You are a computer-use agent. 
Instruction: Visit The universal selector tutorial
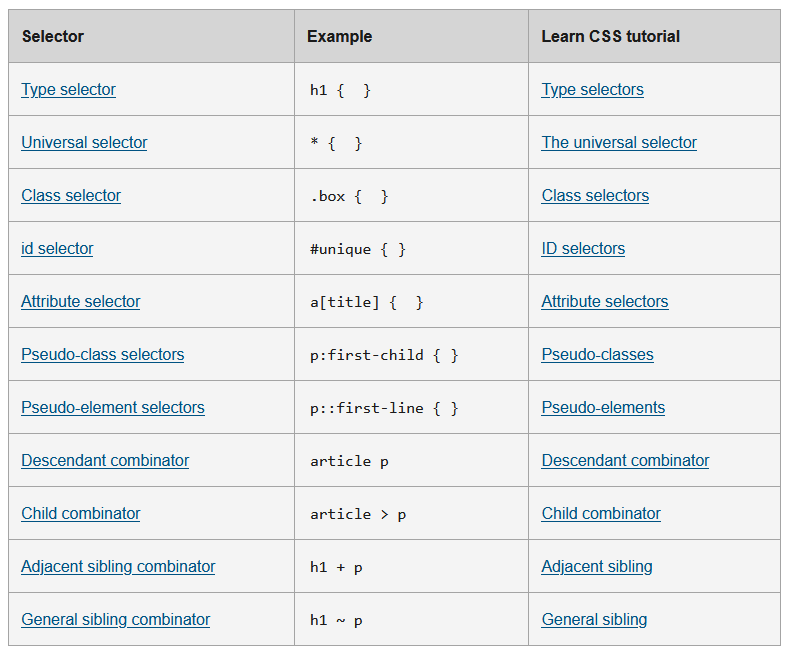619,143
